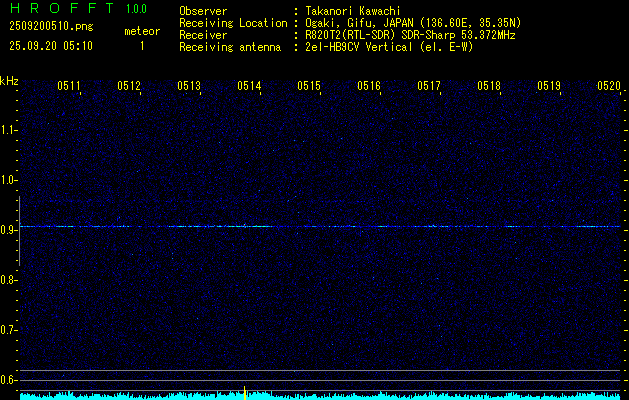The width and height of the screenshot is (629, 400).
Task: Click the meteor count value 1
Action: tap(142, 46)
